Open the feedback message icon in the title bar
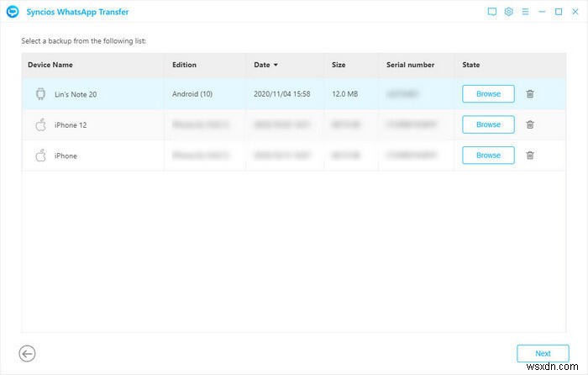588x375 pixels. click(491, 12)
